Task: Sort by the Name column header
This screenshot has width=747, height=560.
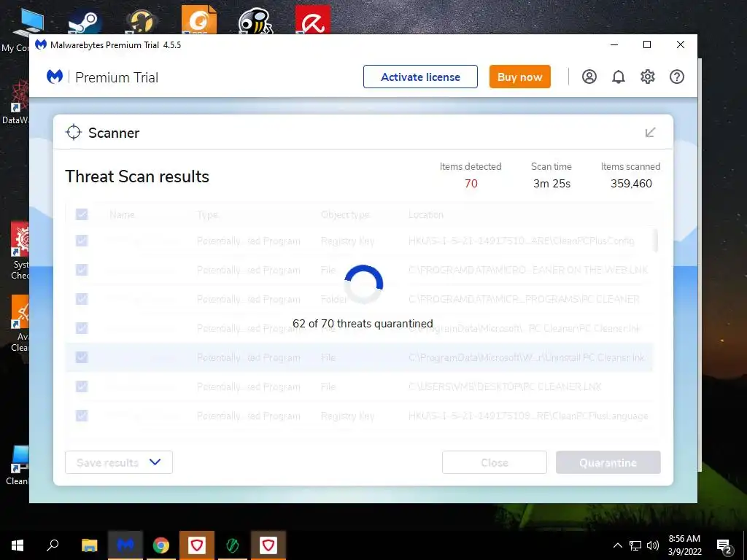Action: tap(122, 215)
